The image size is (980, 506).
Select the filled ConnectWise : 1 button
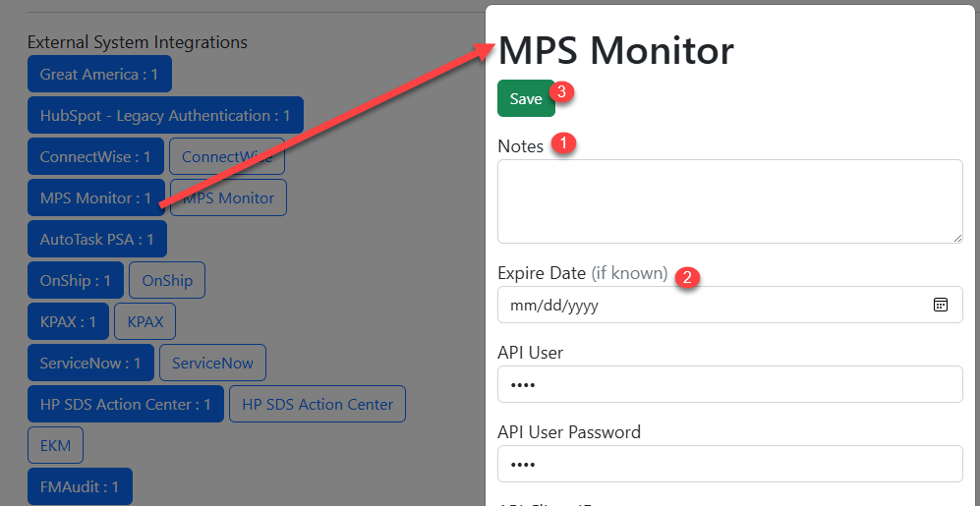(95, 157)
